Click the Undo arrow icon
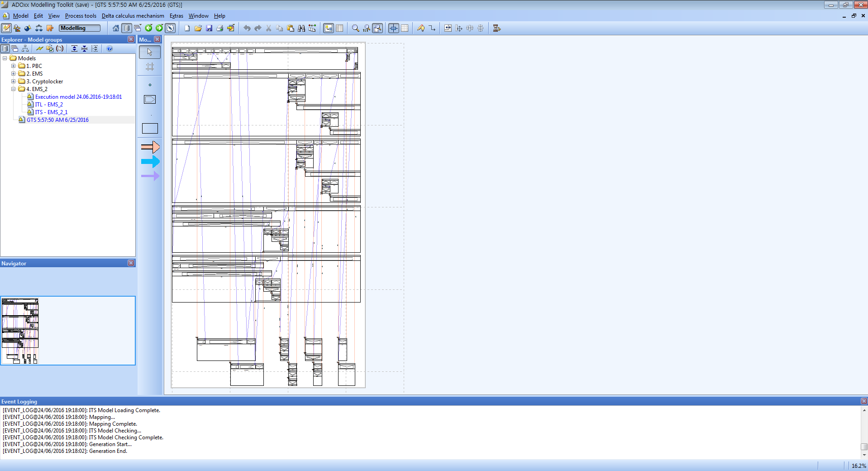The width and height of the screenshot is (868, 471). coord(247,28)
